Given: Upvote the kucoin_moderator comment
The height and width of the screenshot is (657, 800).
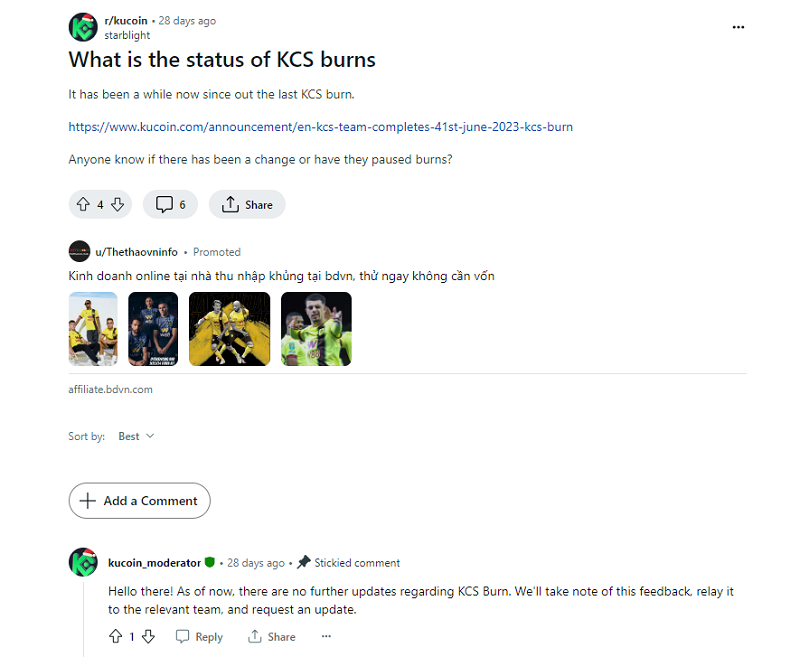Looking at the screenshot, I should 116,637.
